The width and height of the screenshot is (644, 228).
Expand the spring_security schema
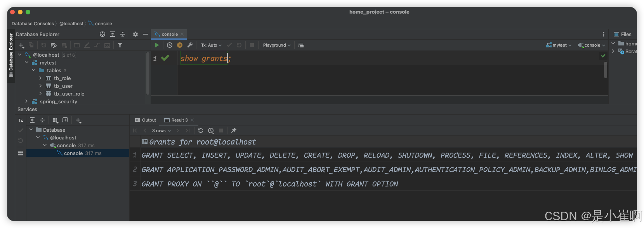point(26,101)
